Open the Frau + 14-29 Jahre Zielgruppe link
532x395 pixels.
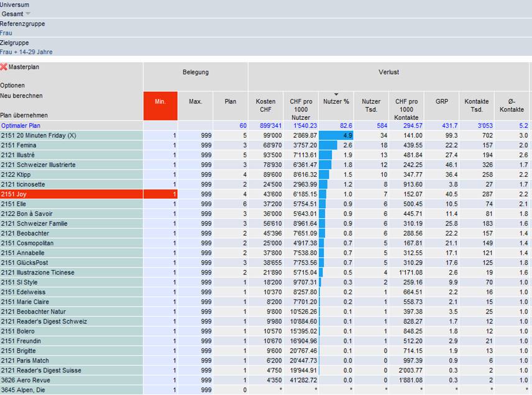[x=26, y=52]
